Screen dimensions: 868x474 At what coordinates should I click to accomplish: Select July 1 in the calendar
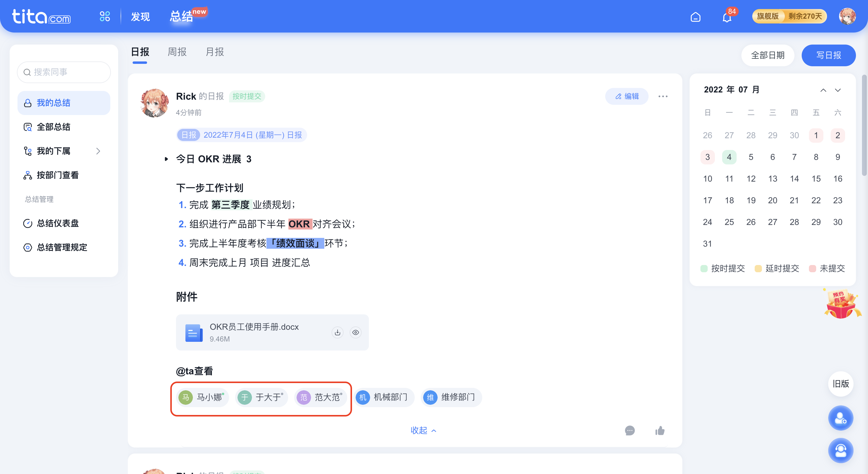point(816,135)
